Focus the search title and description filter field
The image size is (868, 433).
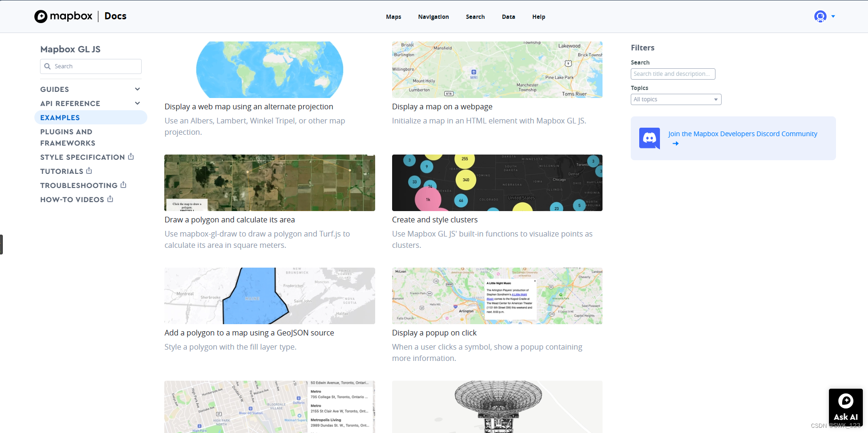(x=673, y=74)
